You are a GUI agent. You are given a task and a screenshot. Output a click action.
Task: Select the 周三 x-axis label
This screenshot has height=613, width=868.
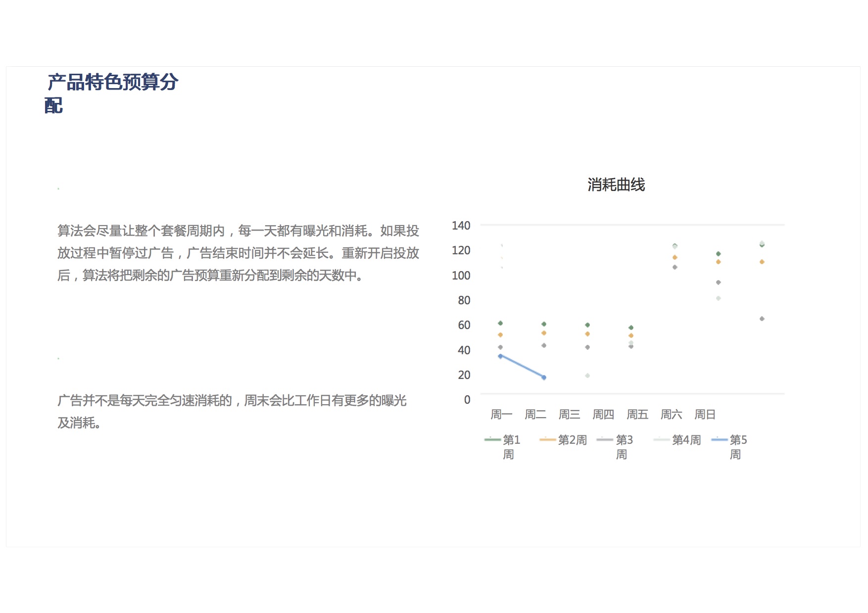[569, 415]
